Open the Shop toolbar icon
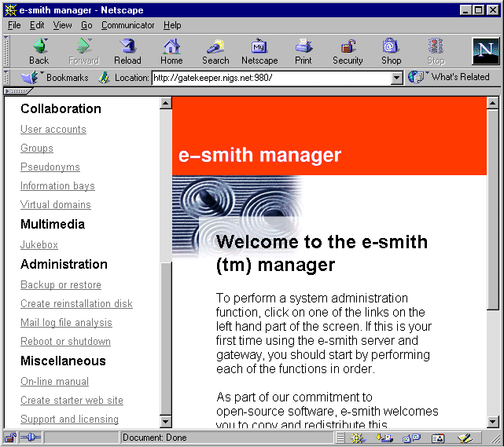Viewport: 504px width, 447px height. tap(391, 46)
